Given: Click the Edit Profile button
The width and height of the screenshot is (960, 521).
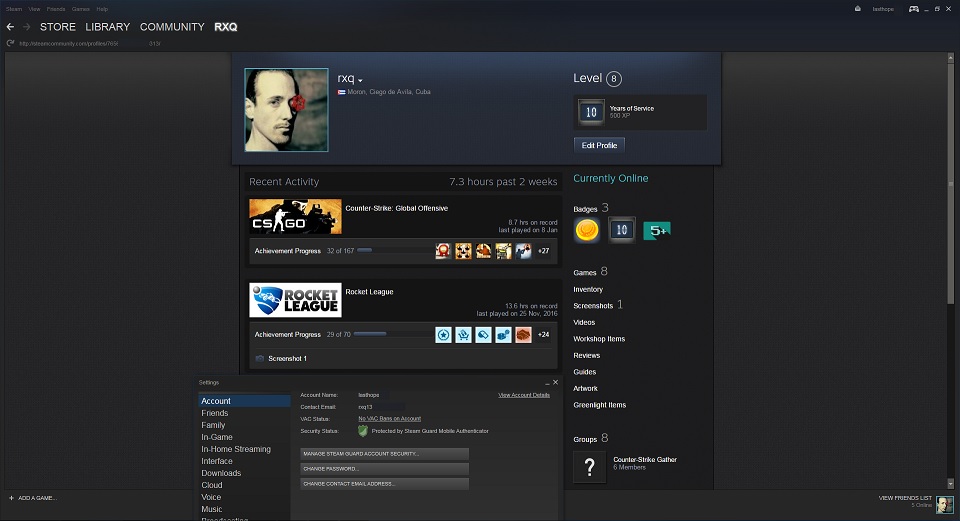Looking at the screenshot, I should 599,145.
